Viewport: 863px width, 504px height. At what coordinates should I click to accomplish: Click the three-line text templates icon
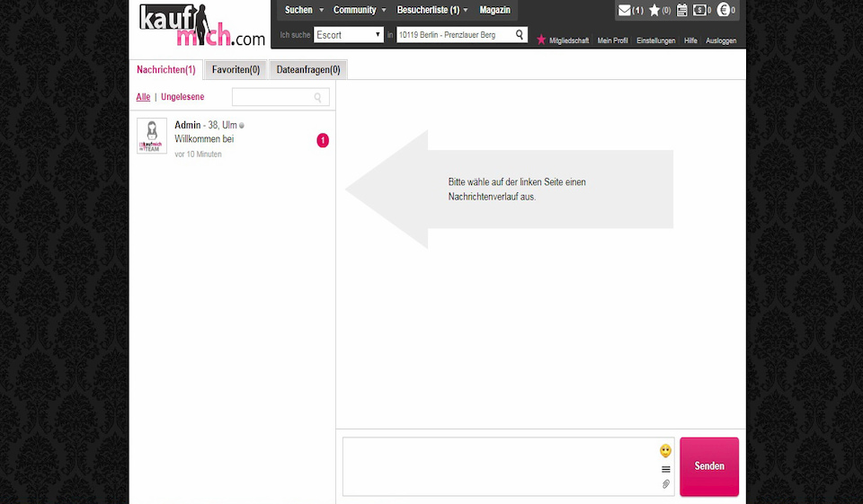point(666,469)
